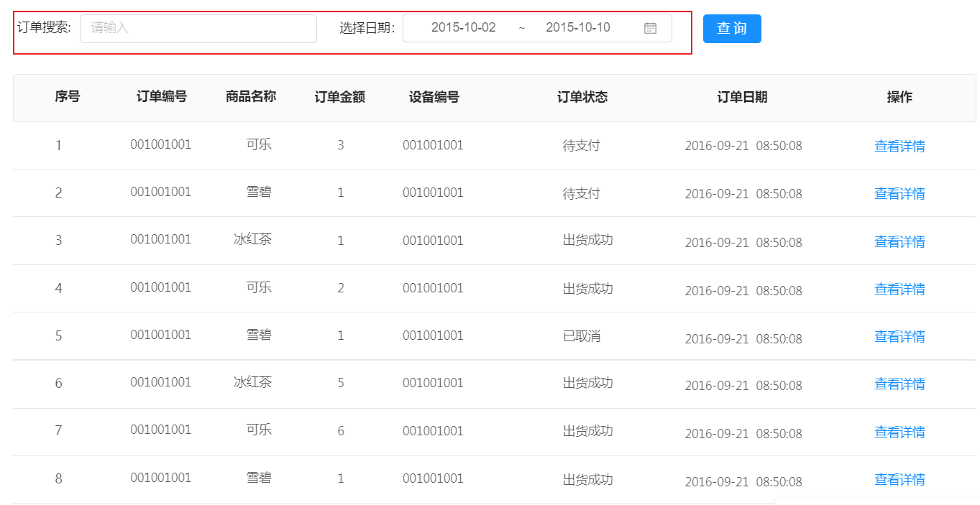Click the 订单状态 column header
The height and width of the screenshot is (505, 980).
coord(582,97)
